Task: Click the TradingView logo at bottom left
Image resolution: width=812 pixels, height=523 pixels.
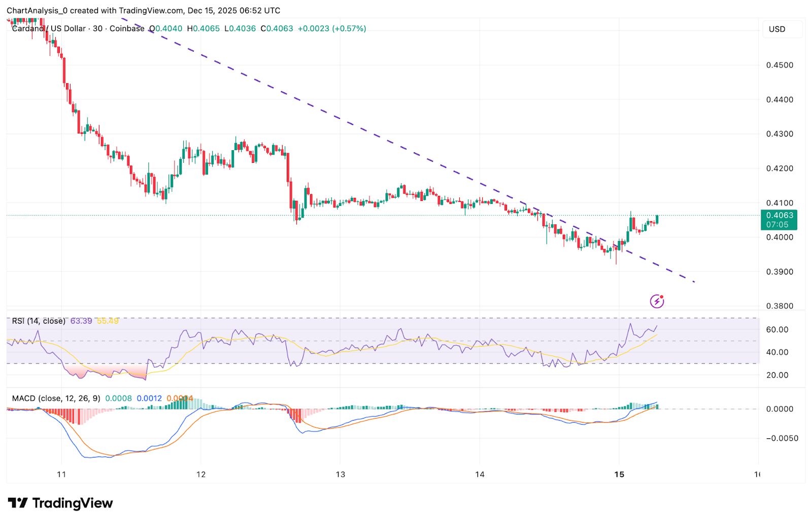Action: (61, 504)
